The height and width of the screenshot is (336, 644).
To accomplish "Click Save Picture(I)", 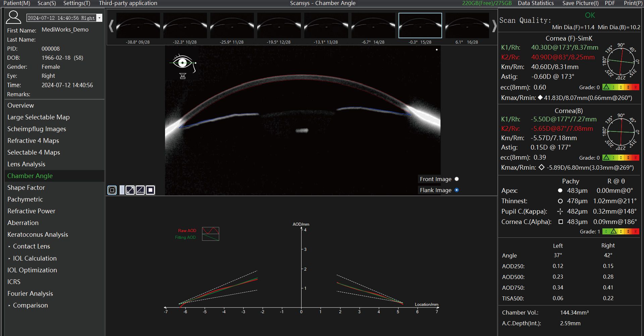I will [x=580, y=3].
